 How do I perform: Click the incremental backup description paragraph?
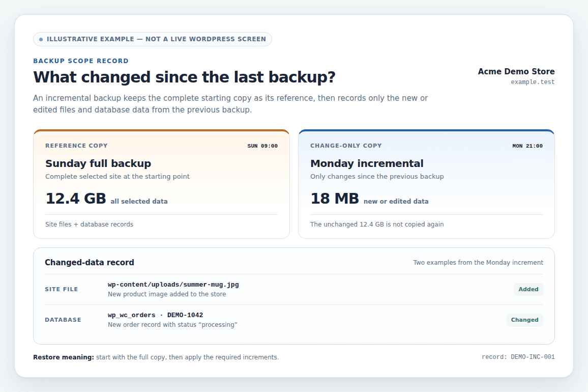coord(230,104)
